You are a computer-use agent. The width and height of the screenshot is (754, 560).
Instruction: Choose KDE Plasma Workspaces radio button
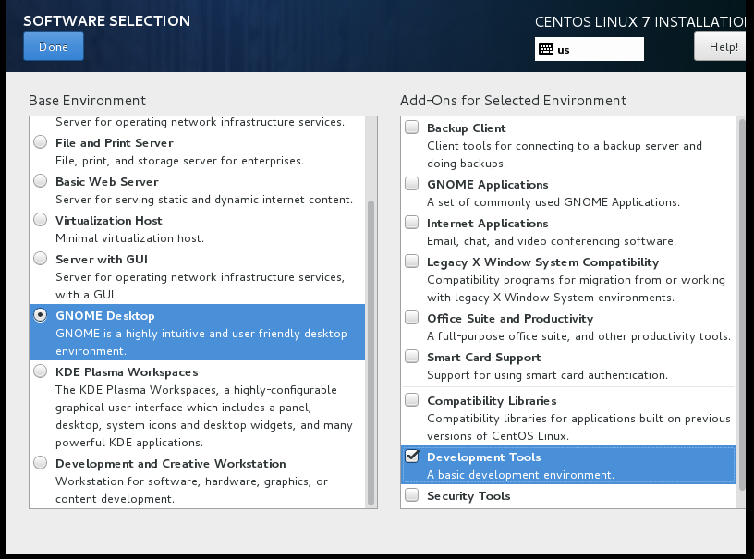pos(41,371)
